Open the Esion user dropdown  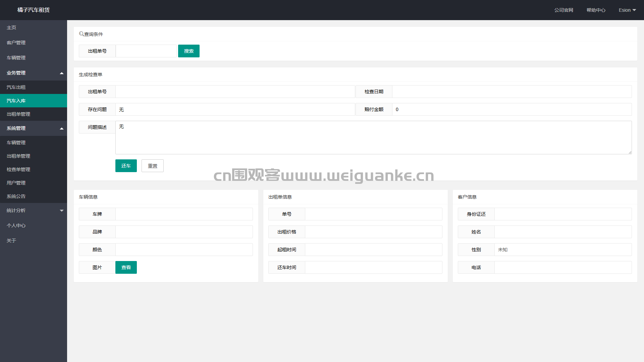tap(627, 10)
